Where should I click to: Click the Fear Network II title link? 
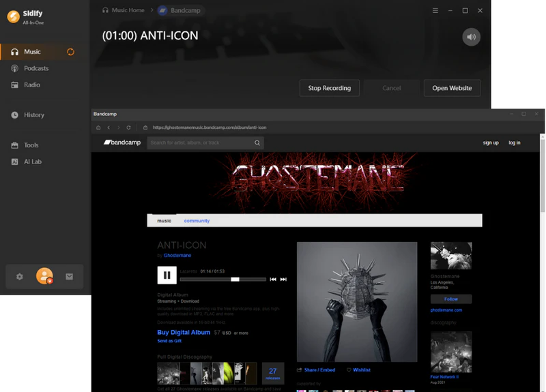(x=444, y=377)
